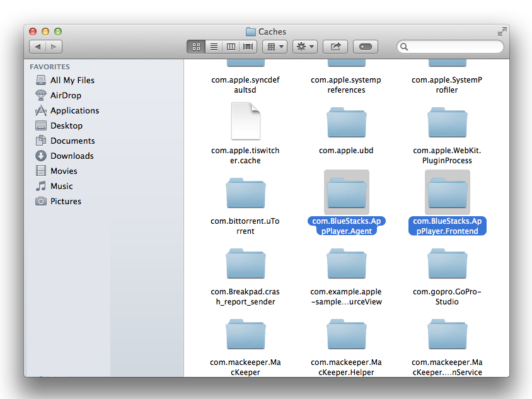
Task: Switch to column view
Action: pyautogui.click(x=231, y=47)
